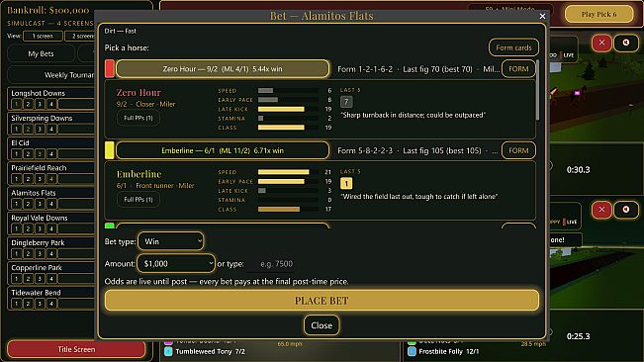Viewport: 644px width, 362px height.
Task: Select race 2 at Longshot Downs
Action: click(28, 104)
